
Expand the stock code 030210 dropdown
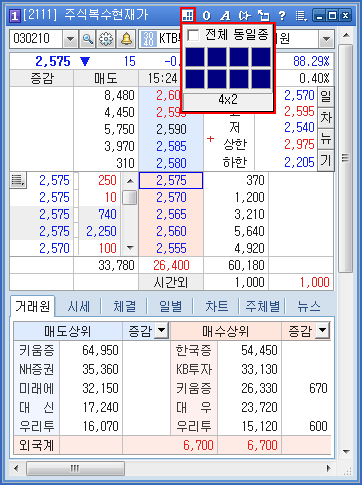point(70,39)
